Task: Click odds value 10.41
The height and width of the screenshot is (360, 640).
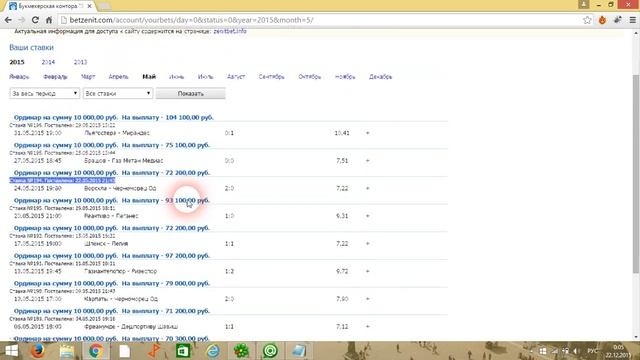Action: pyautogui.click(x=342, y=133)
